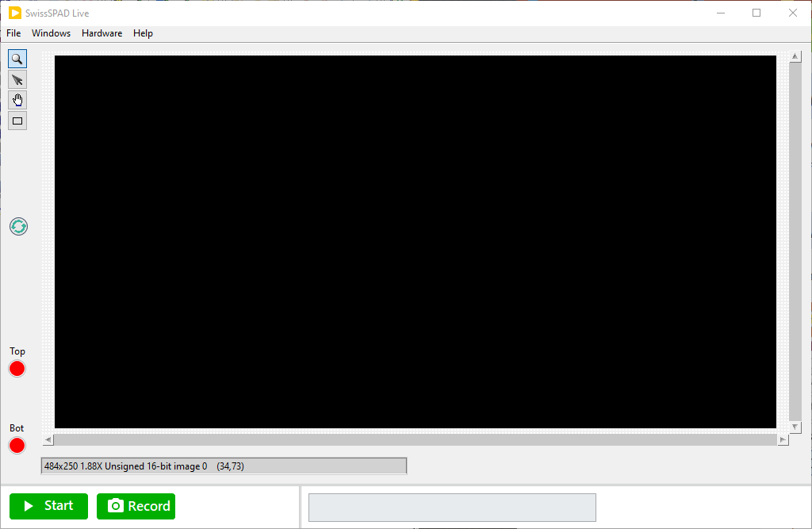
Task: Click the horizontal scrollbar left arrow
Action: pyautogui.click(x=48, y=440)
